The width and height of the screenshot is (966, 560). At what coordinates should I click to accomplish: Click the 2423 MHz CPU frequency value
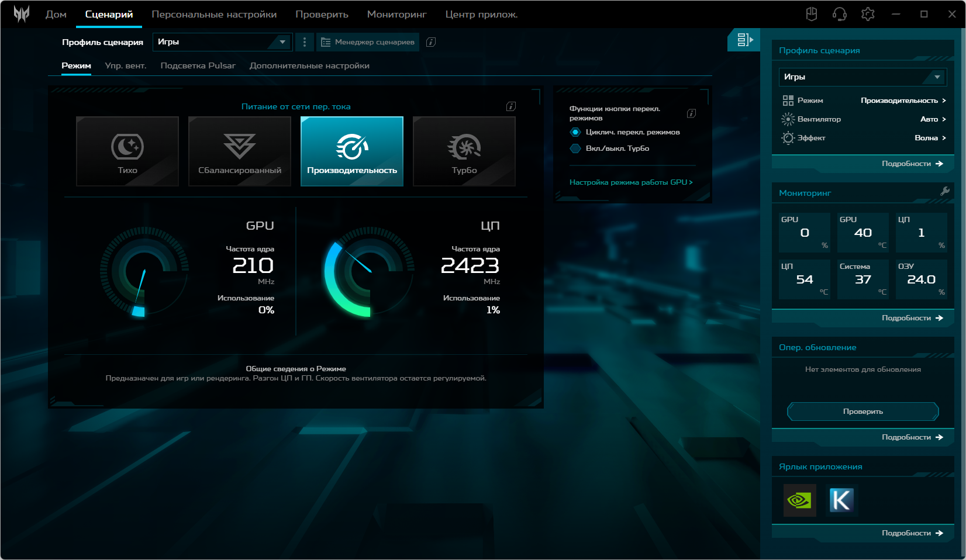click(x=470, y=266)
